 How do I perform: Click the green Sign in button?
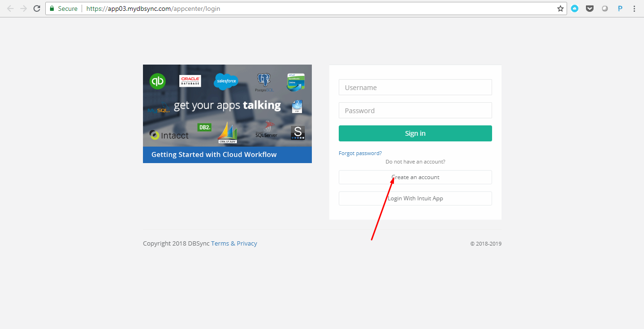click(x=415, y=133)
